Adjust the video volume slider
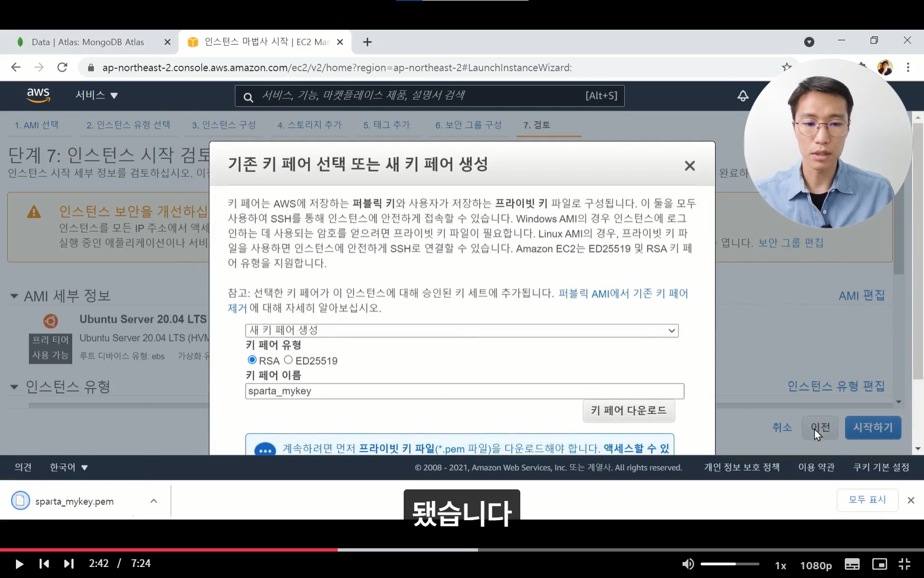924x578 pixels. pyautogui.click(x=730, y=564)
